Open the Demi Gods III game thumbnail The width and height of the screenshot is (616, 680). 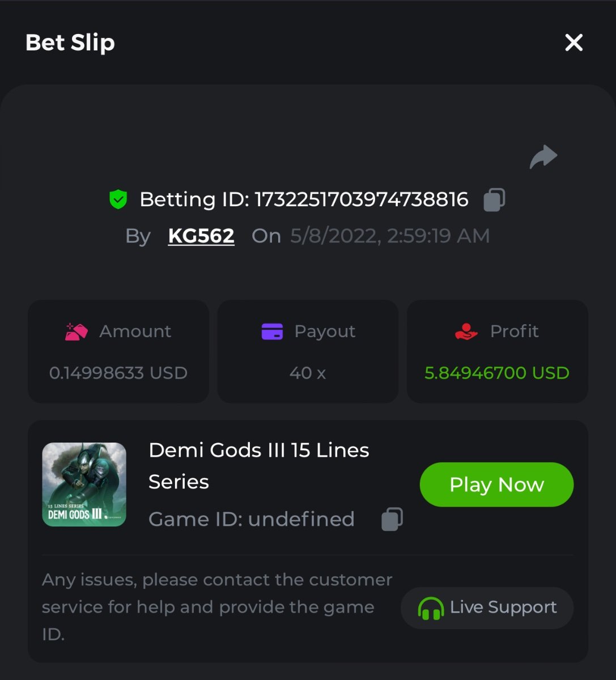[x=84, y=484]
